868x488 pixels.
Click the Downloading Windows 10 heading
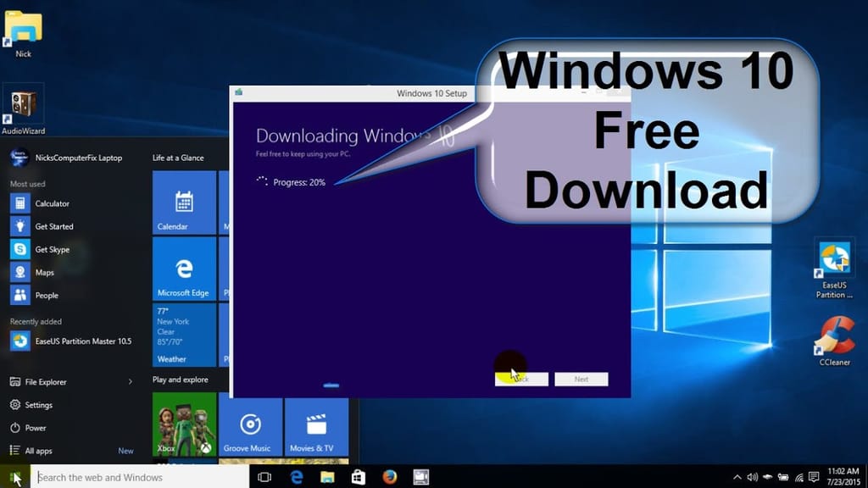coord(355,136)
